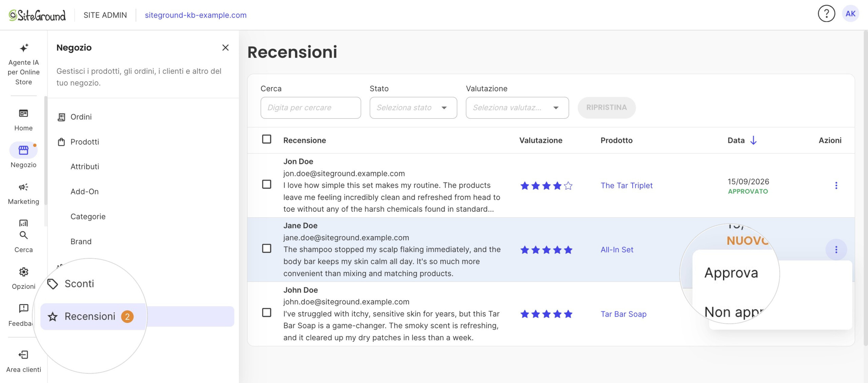Open Sconti in the store menu
The height and width of the screenshot is (383, 868).
click(x=79, y=284)
